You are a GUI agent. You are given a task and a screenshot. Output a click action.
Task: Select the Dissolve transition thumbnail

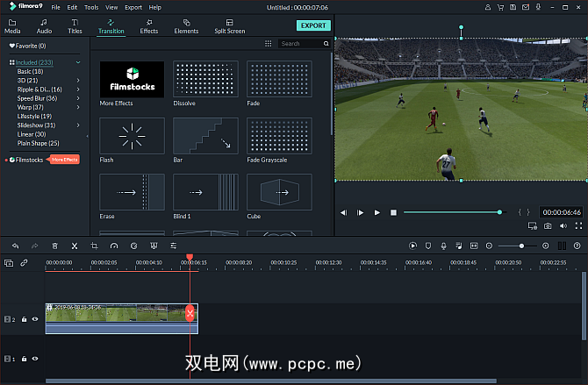[x=205, y=79]
